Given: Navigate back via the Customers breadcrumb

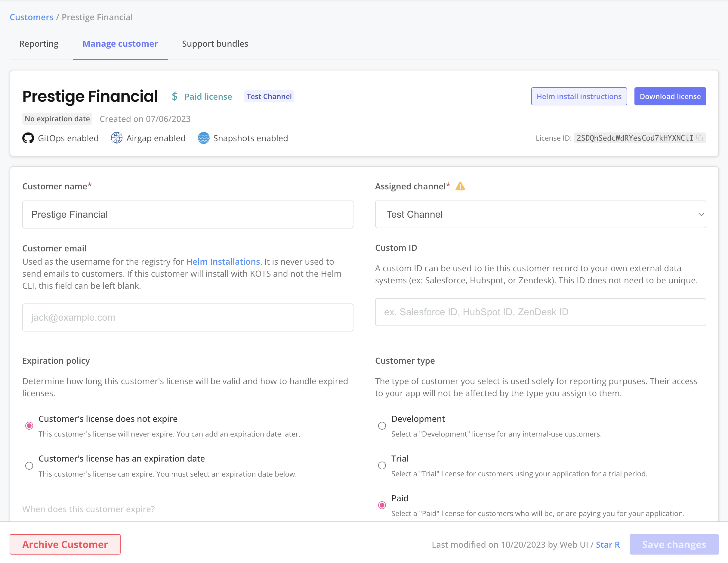Looking at the screenshot, I should [31, 17].
